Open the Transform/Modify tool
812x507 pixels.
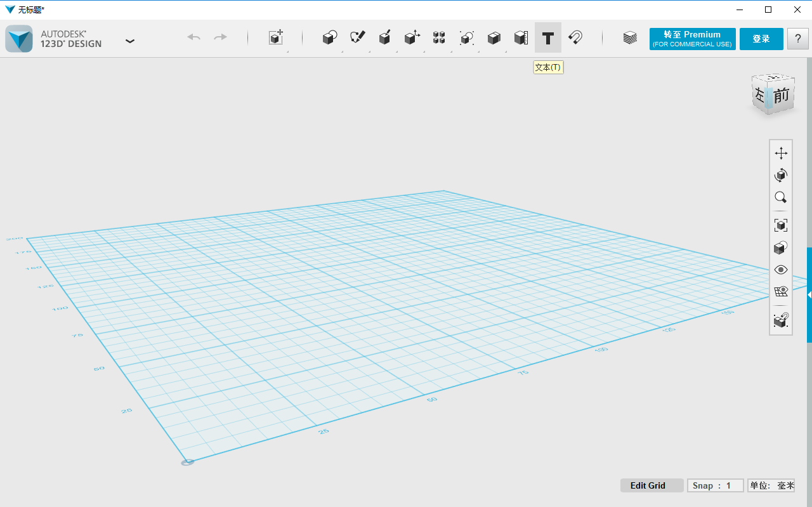click(412, 38)
